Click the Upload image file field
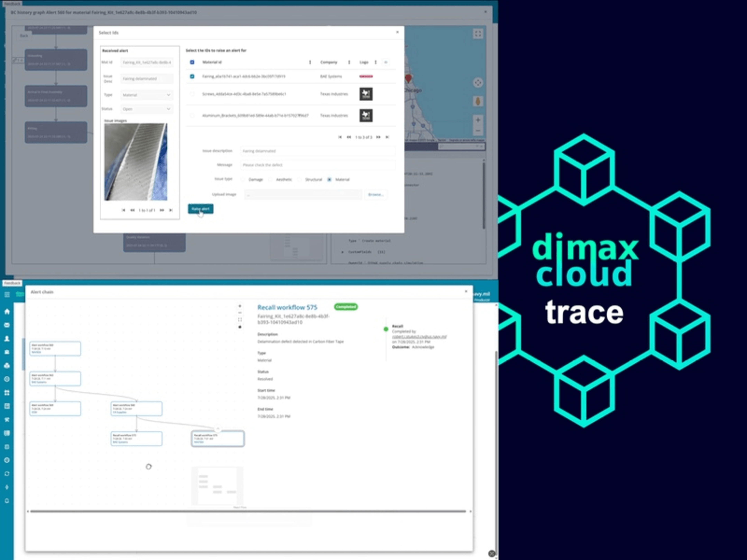The width and height of the screenshot is (747, 560). tap(303, 194)
